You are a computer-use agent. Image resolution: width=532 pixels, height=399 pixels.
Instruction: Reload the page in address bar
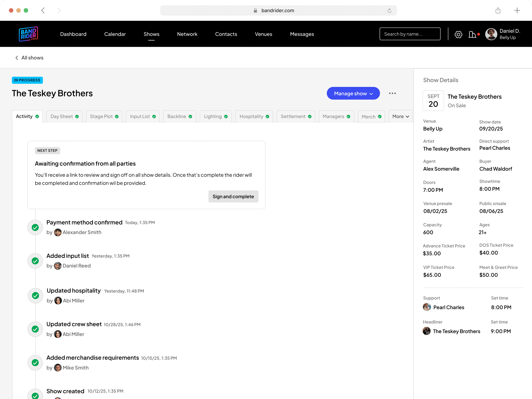(389, 10)
